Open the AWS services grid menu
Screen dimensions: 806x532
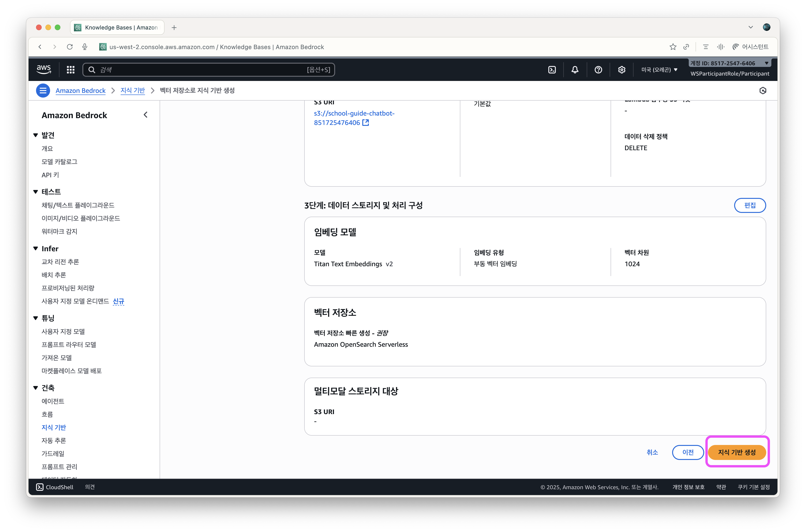[x=71, y=69]
